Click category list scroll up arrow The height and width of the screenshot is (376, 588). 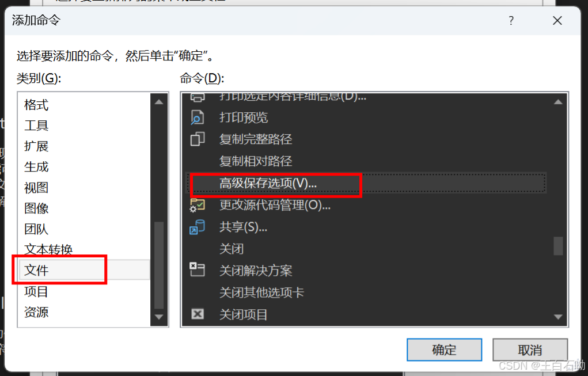click(159, 102)
